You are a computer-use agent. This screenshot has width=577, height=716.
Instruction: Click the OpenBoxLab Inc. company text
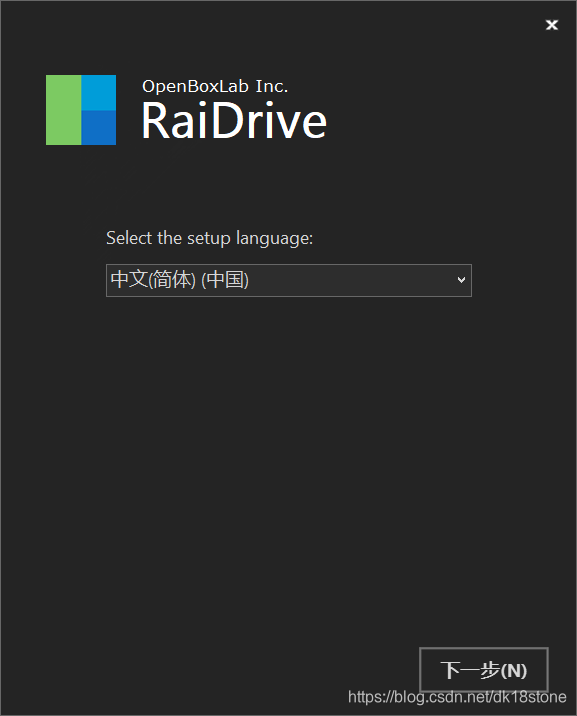(x=215, y=86)
